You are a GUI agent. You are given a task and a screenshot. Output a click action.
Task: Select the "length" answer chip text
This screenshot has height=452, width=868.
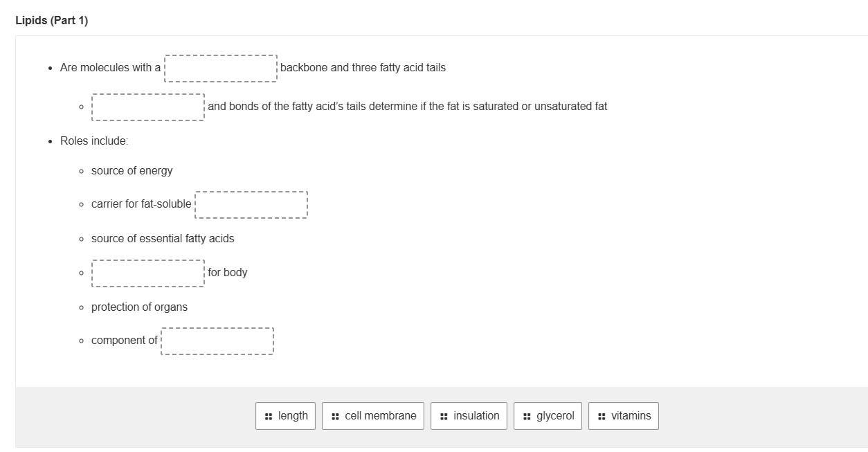[x=293, y=416]
